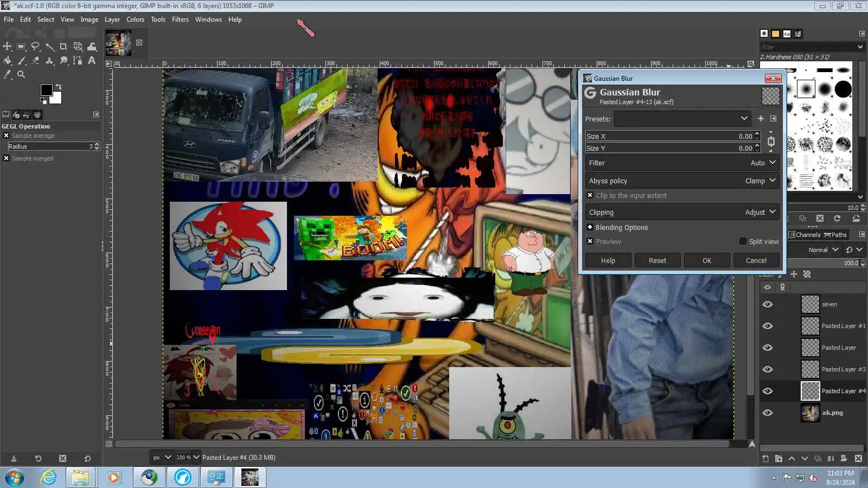Hide the Pasted Layer #4
Image resolution: width=868 pixels, height=488 pixels.
pos(767,391)
